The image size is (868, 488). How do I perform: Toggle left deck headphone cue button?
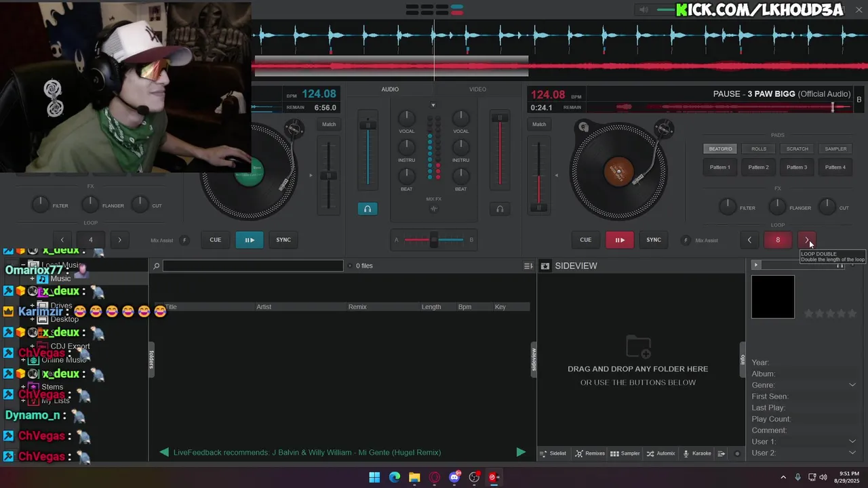point(368,209)
